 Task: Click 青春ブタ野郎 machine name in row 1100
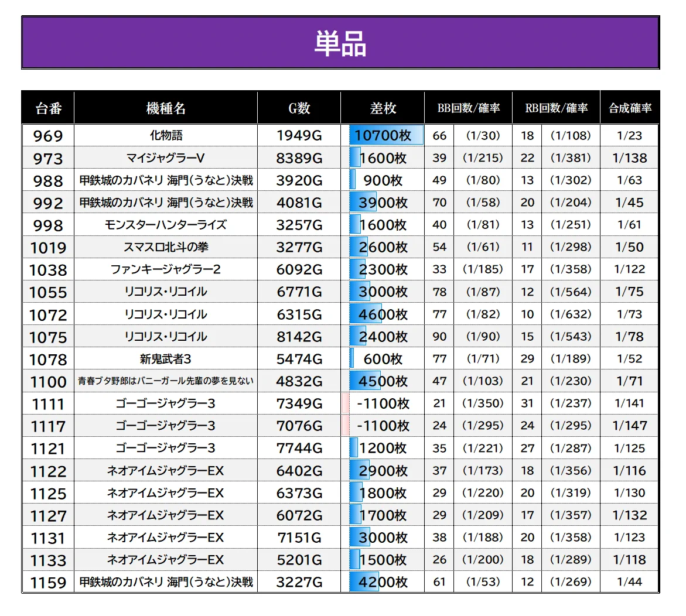166,381
